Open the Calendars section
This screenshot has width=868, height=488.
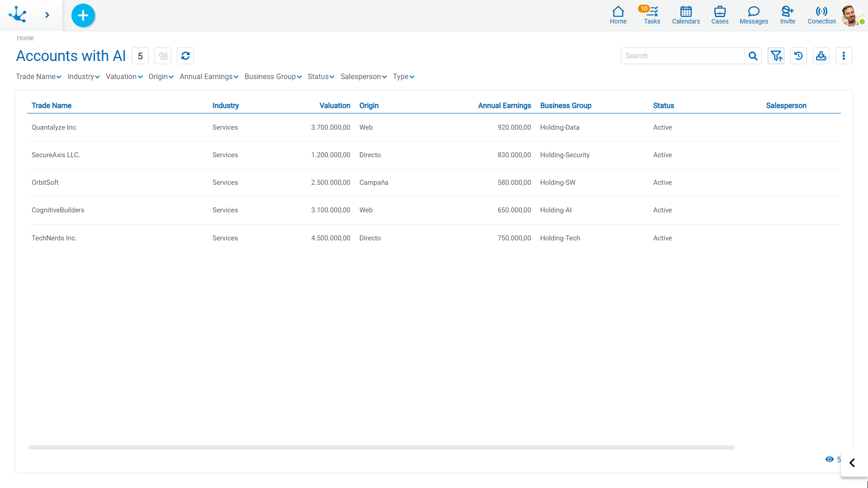tap(686, 15)
